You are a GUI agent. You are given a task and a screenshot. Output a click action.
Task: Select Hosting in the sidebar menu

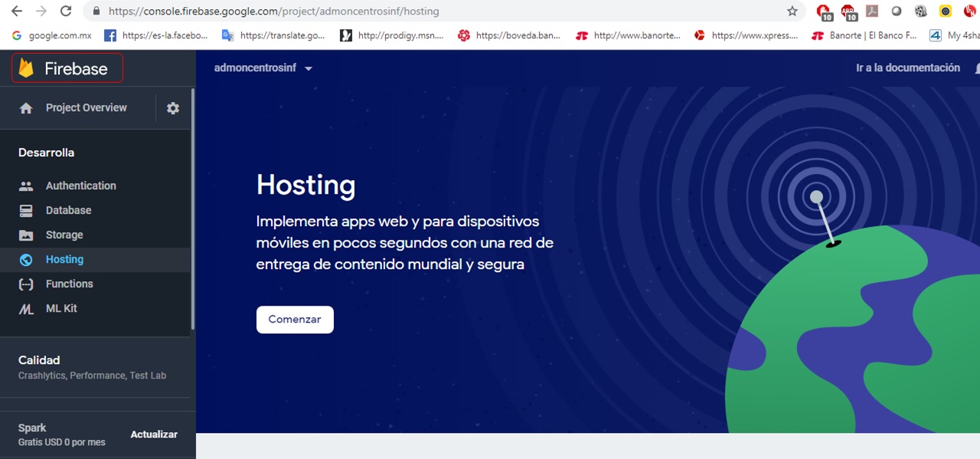(x=64, y=260)
